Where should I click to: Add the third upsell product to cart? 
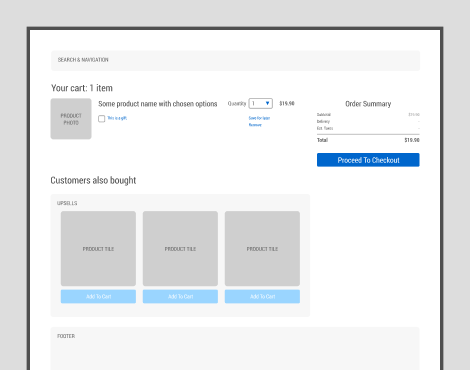(x=262, y=296)
